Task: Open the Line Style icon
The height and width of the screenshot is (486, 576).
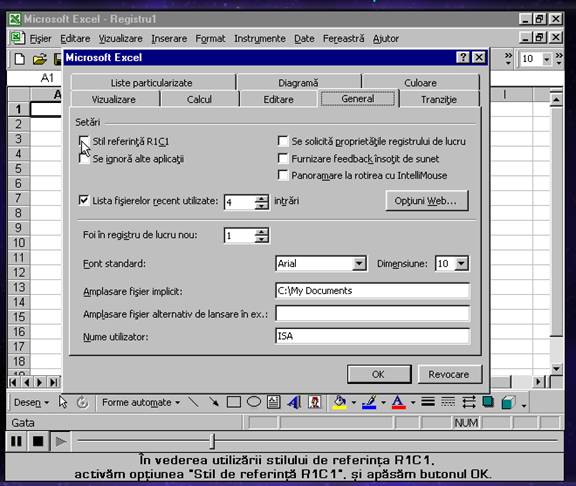Action: pyautogui.click(x=428, y=402)
